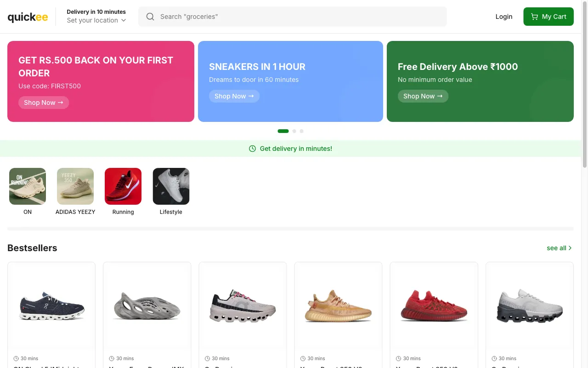Click the 'Bestsellers' section heading
The height and width of the screenshot is (368, 588).
(x=32, y=248)
